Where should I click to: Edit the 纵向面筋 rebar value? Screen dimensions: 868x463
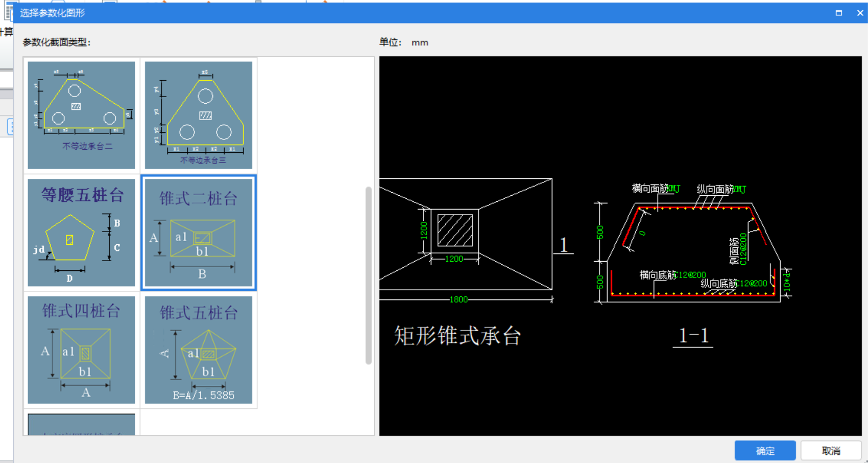point(740,190)
